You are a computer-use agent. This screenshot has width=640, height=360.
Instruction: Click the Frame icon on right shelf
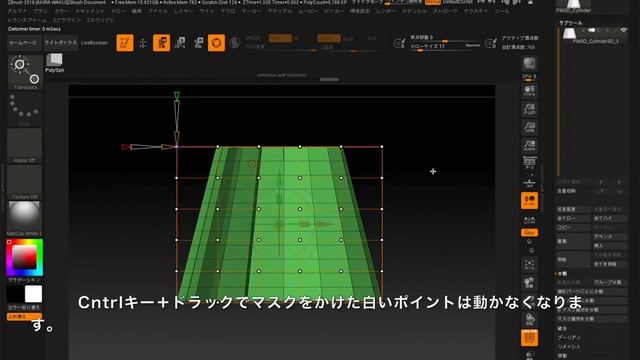[x=529, y=265]
